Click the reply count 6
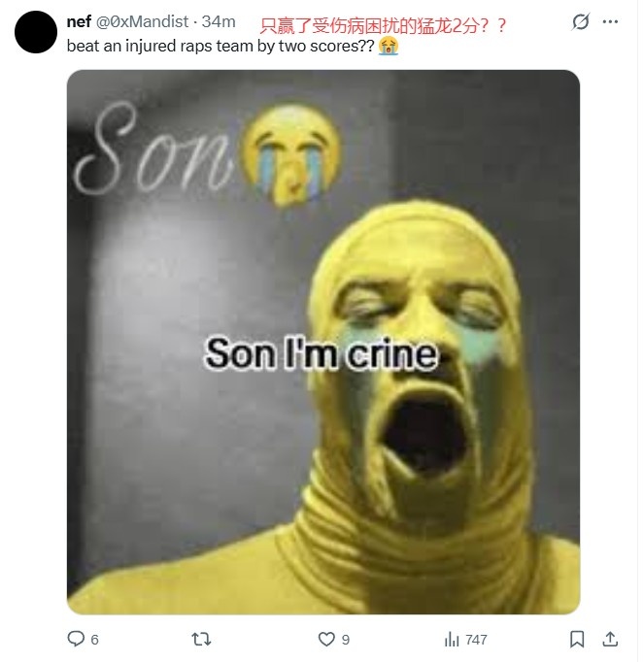The width and height of the screenshot is (644, 662). click(x=94, y=640)
